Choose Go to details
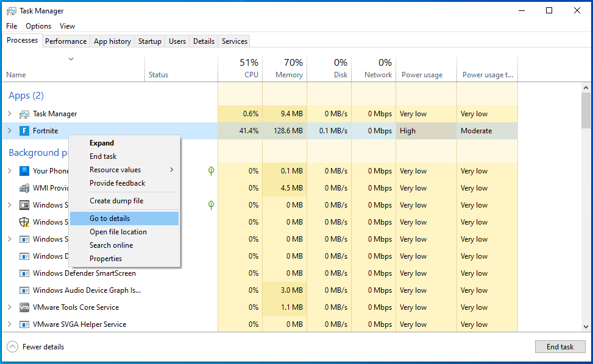 tap(124, 219)
